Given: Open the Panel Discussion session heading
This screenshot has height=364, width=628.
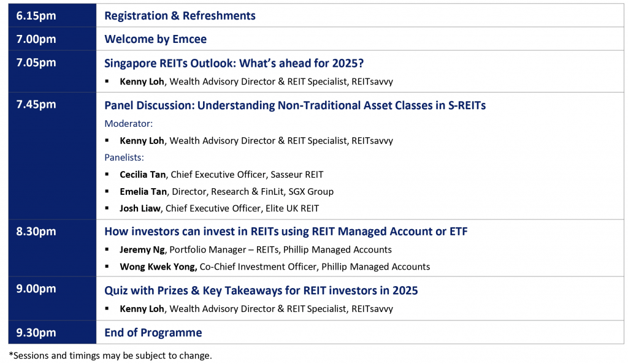Looking at the screenshot, I should point(294,105).
